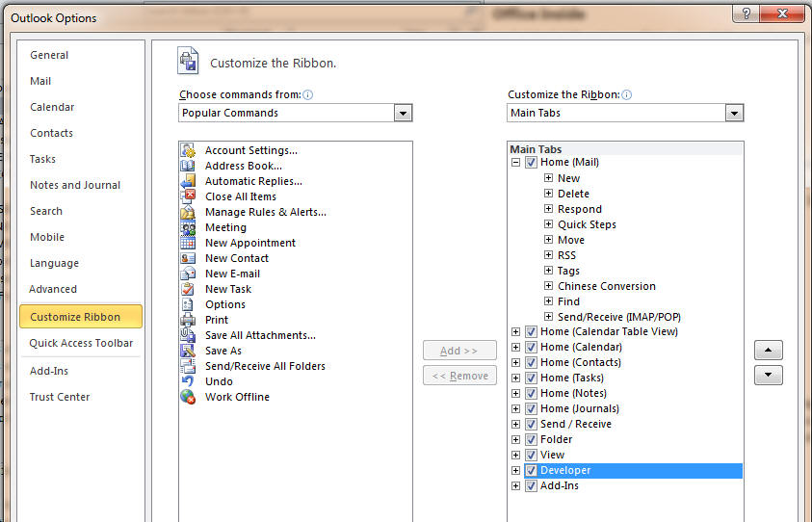Screen dimensions: 812x522
Task: Click the Move Down arrow button
Action: point(768,375)
